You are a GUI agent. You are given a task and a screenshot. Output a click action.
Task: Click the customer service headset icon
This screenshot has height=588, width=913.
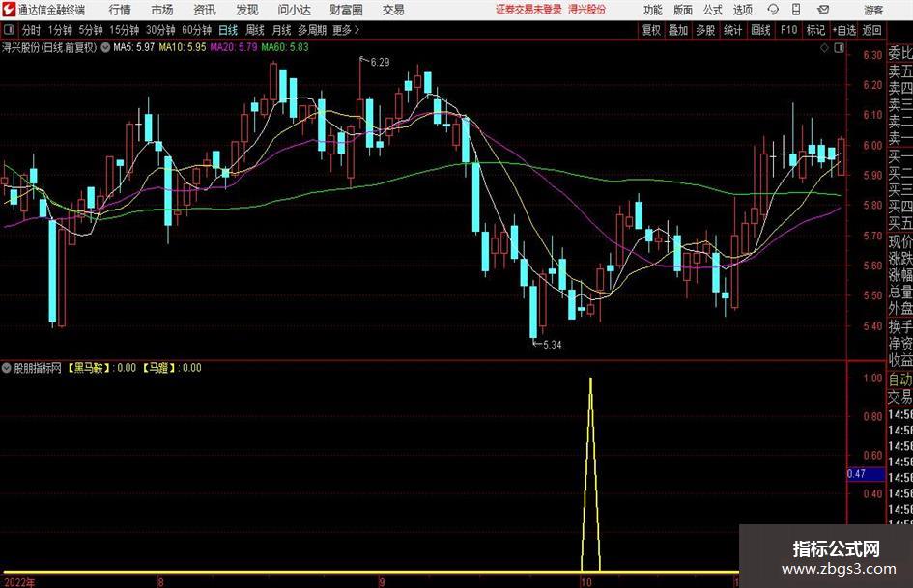click(773, 10)
